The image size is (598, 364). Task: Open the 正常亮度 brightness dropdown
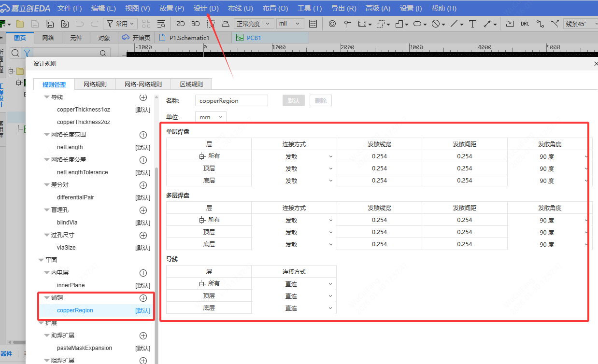tap(254, 24)
